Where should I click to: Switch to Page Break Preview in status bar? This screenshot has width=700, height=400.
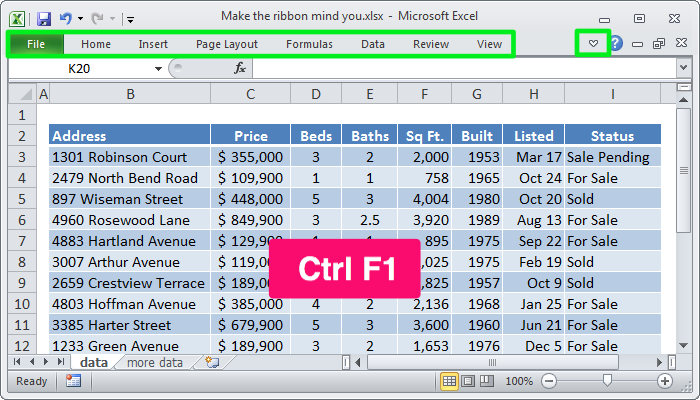[x=486, y=381]
